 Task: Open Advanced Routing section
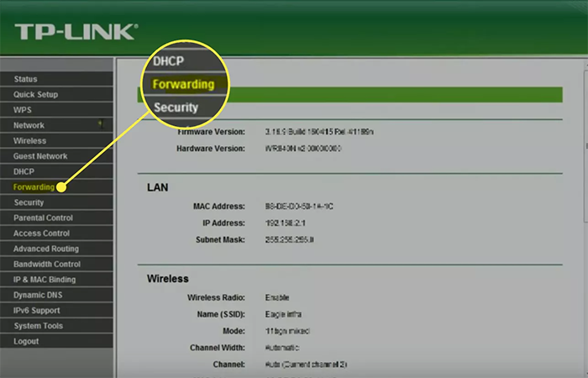tap(46, 249)
